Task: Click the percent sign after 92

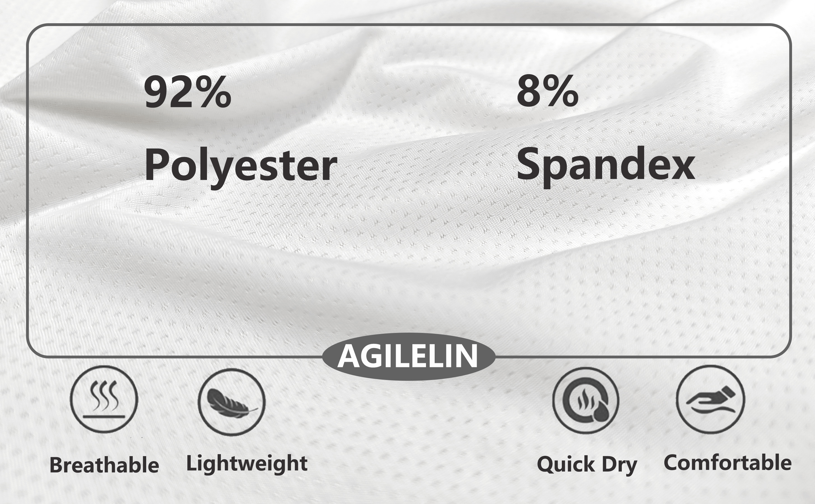Action: click(x=213, y=92)
